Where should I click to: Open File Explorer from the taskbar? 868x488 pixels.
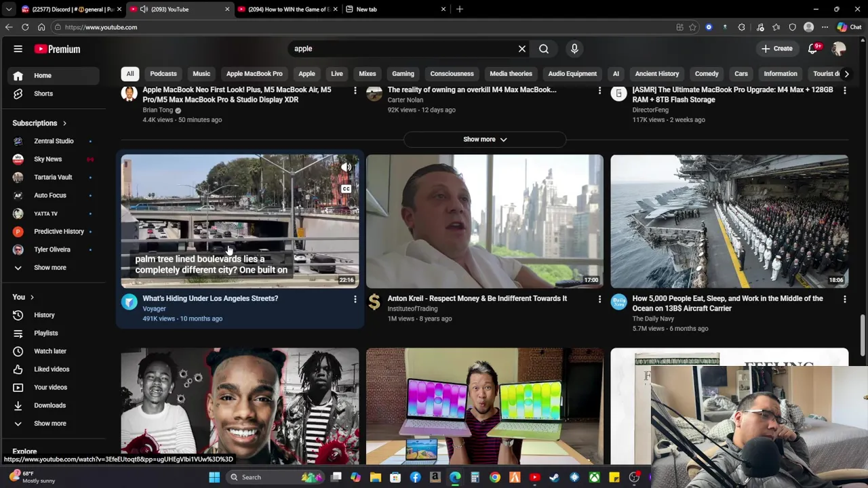point(376,477)
